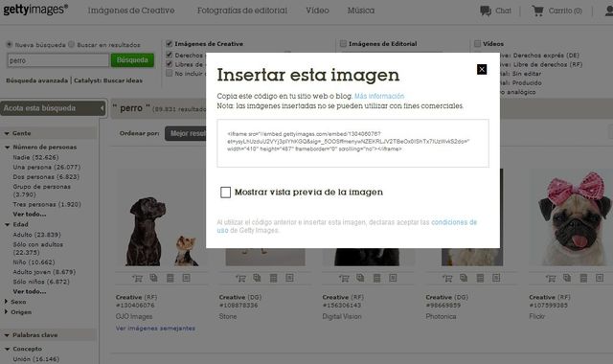Select the Nueva búsqueda radio button

(9, 45)
